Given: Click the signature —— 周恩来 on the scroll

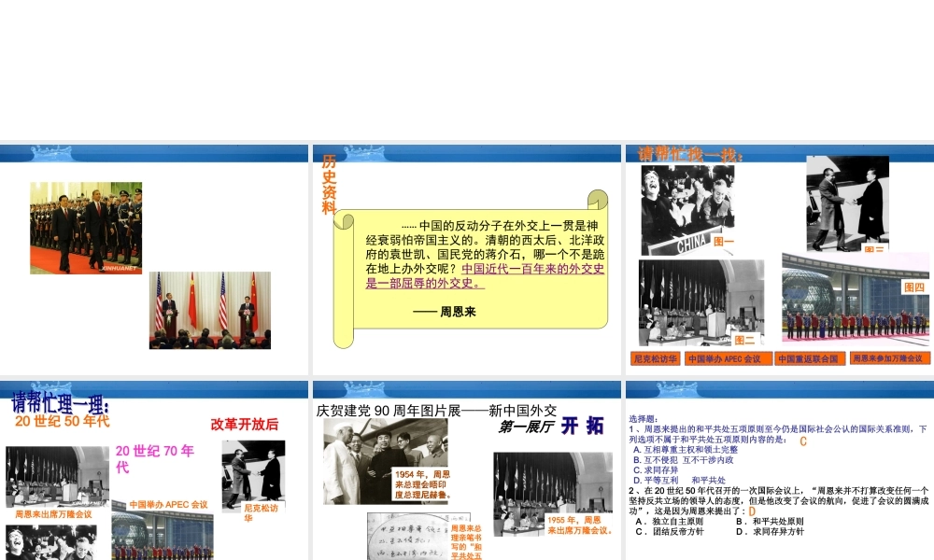Looking at the screenshot, I should 445,311.
